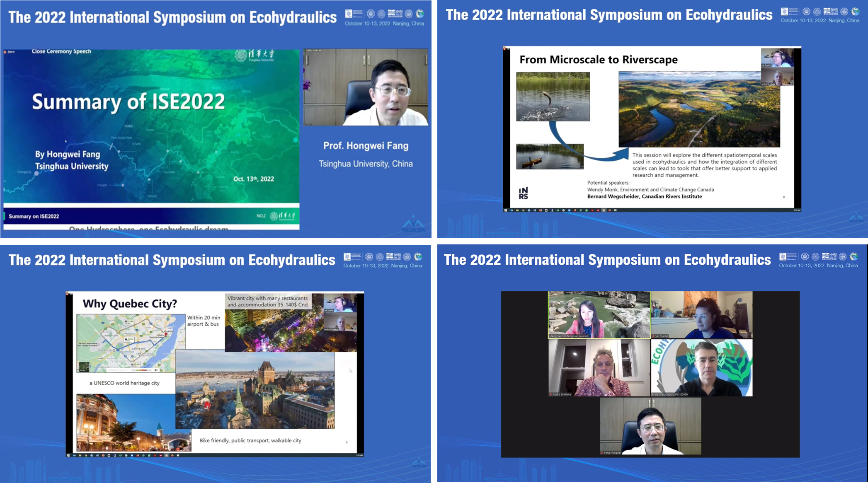The height and width of the screenshot is (483, 868).
Task: Click the Tsinghua logo beside NO.2 in slide footer
Action: pos(283,216)
